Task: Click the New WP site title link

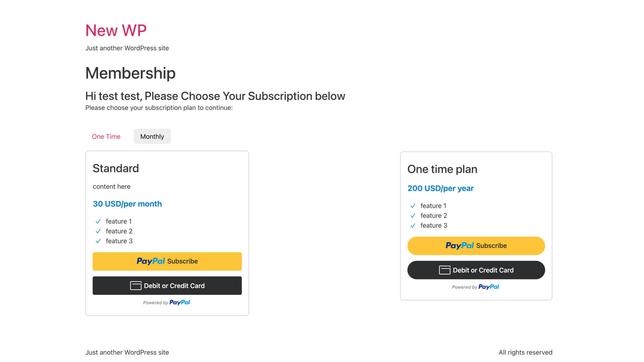Action: (116, 31)
